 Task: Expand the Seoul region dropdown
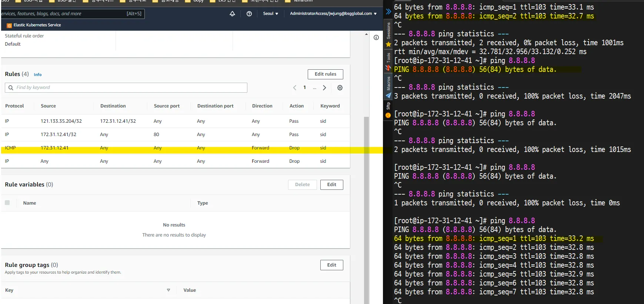coord(270,14)
